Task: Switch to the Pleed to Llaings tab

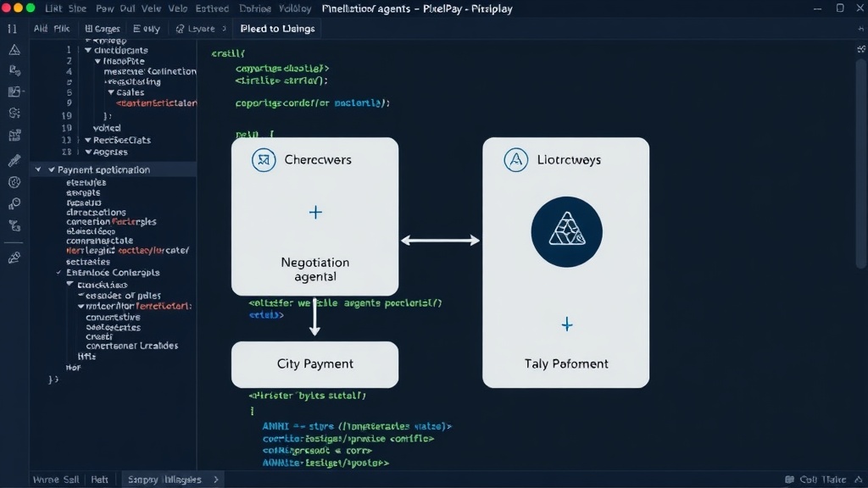Action: click(277, 29)
